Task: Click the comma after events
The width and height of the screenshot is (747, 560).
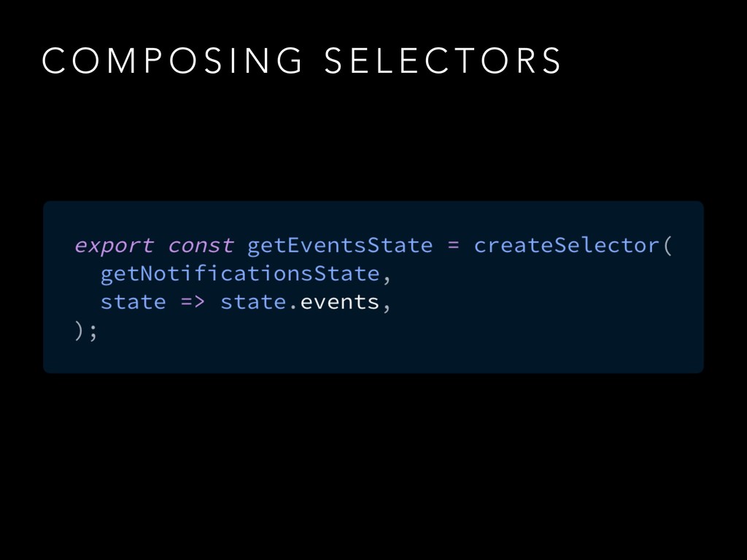Action: coord(385,306)
